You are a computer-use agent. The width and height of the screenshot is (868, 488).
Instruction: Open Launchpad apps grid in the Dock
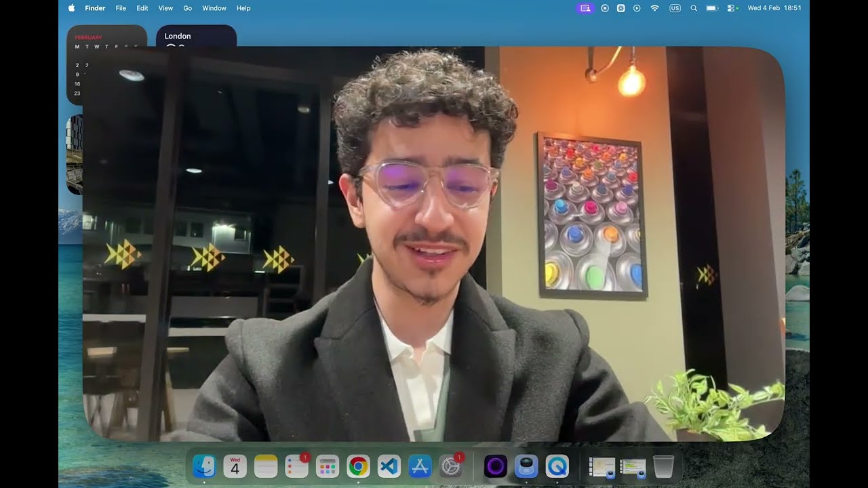[328, 466]
